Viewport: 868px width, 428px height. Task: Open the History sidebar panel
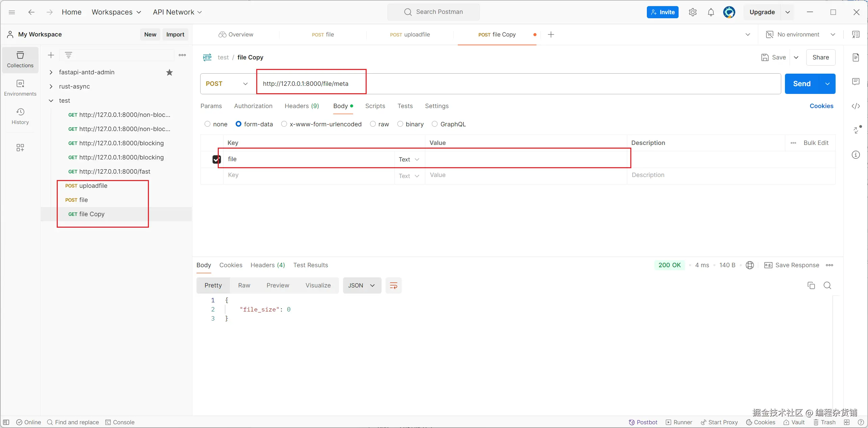(20, 116)
